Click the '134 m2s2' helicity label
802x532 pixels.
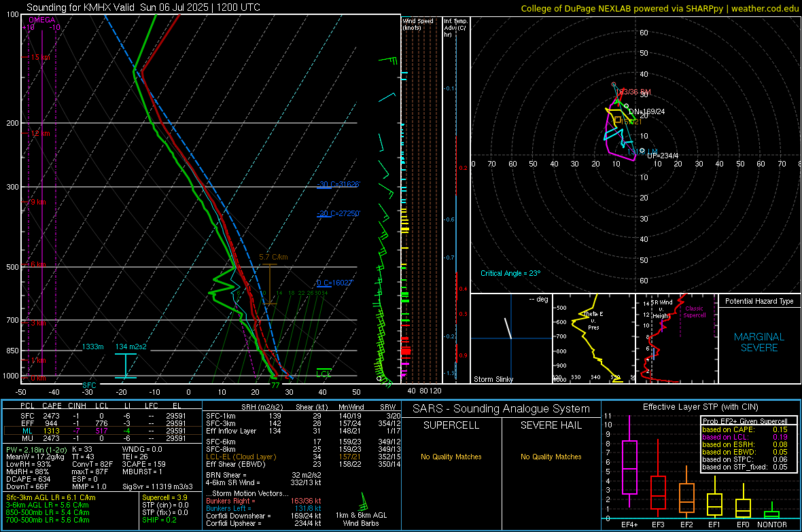[x=131, y=347]
